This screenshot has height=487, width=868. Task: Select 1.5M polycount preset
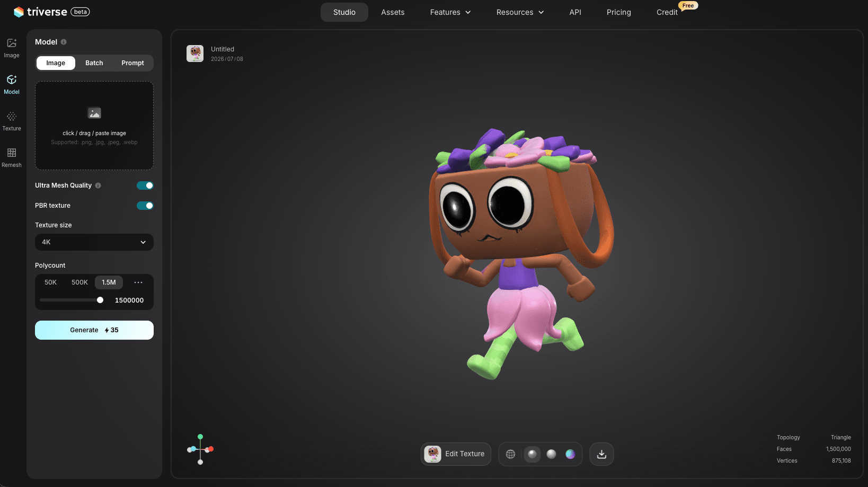(109, 282)
